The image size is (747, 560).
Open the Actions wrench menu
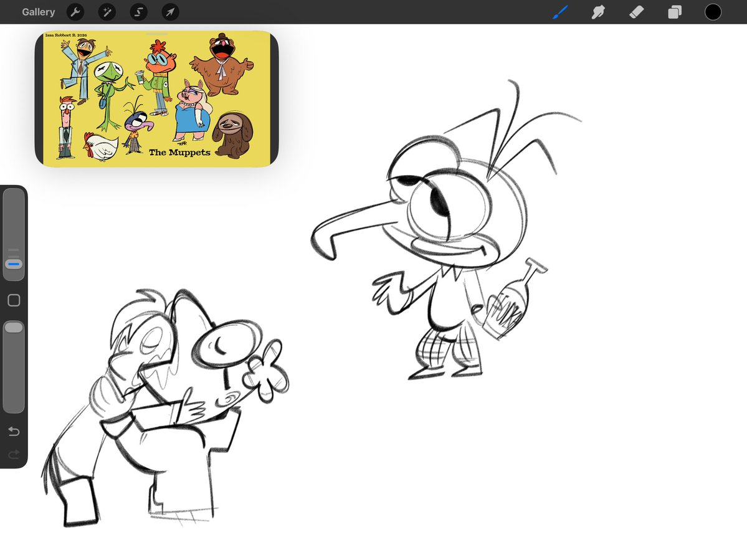[75, 12]
